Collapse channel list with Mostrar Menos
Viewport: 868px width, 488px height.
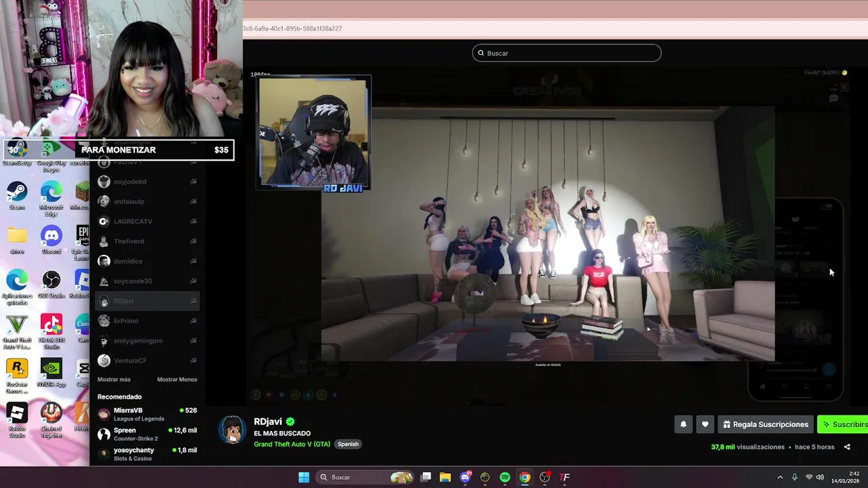[177, 380]
